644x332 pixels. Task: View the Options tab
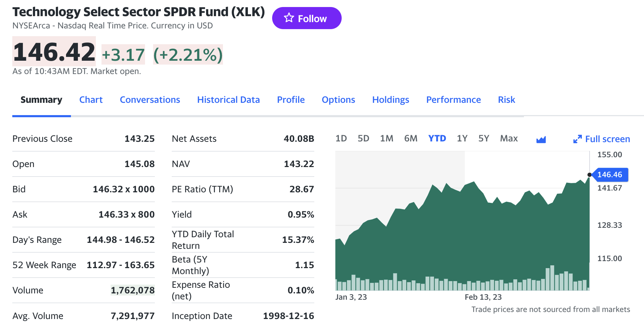point(338,100)
